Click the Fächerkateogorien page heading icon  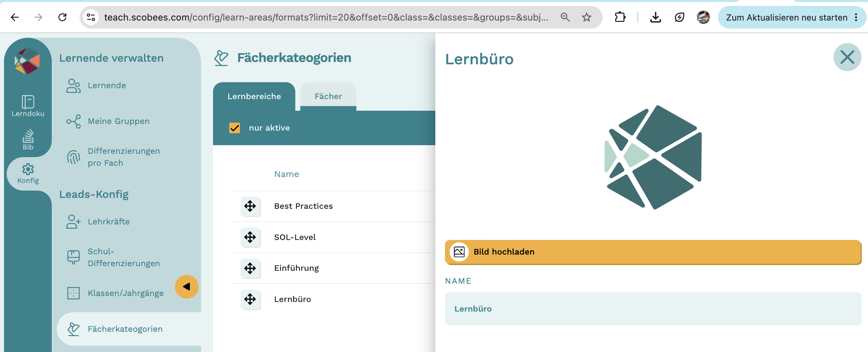tap(221, 58)
